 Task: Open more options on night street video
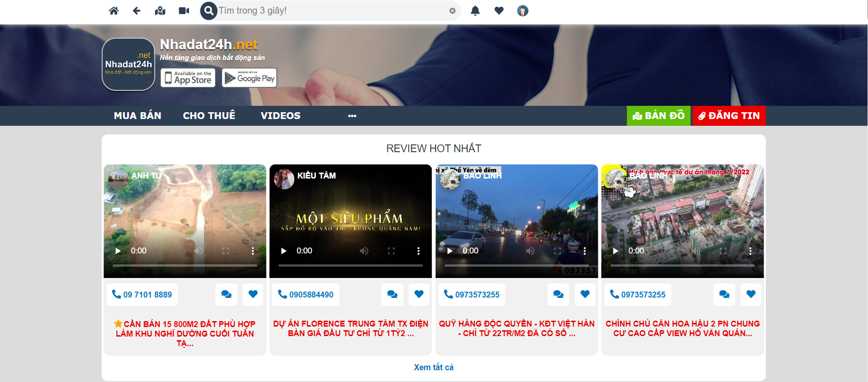coord(585,251)
